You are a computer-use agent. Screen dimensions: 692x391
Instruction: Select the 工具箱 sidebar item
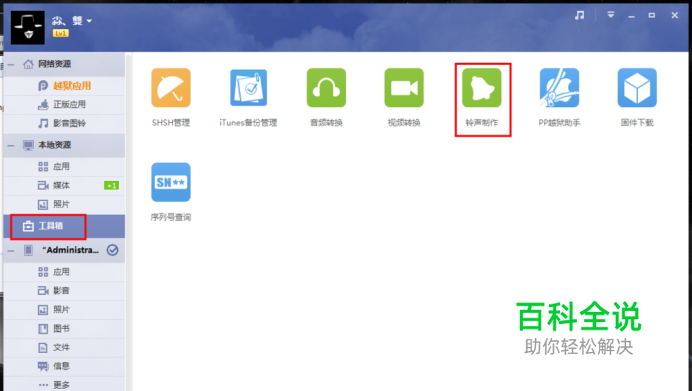[64, 226]
